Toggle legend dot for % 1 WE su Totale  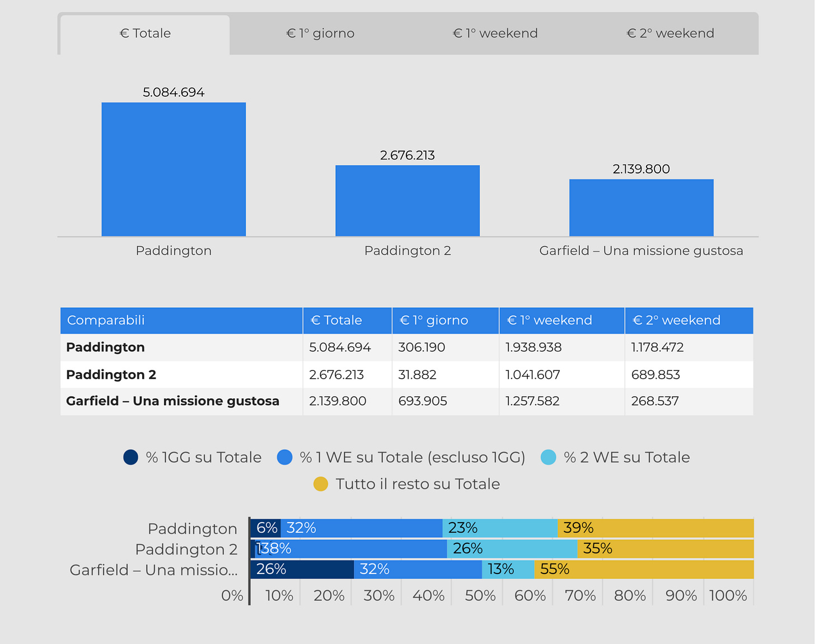coord(285,457)
